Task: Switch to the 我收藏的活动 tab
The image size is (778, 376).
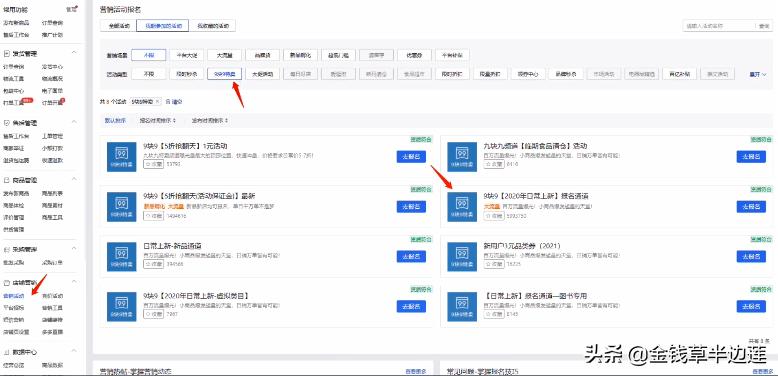Action: coord(212,25)
